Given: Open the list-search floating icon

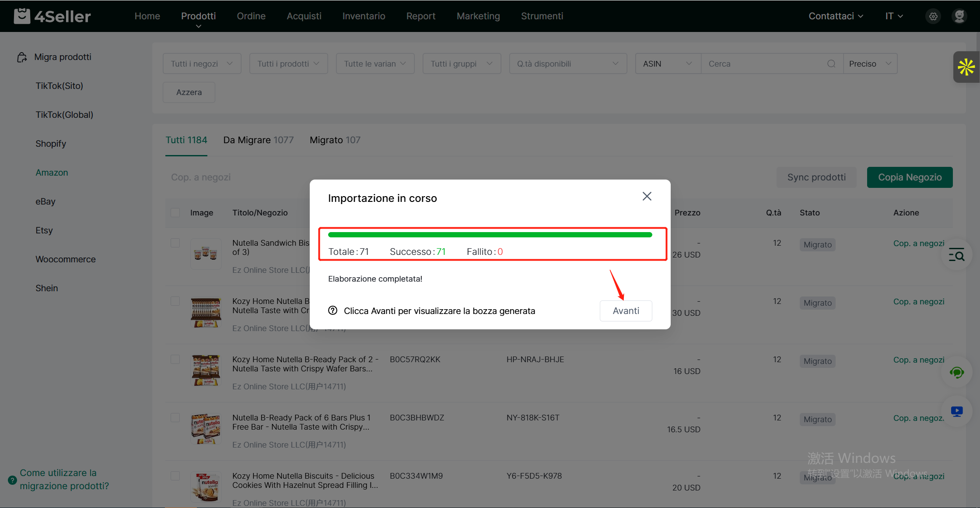Looking at the screenshot, I should (956, 255).
